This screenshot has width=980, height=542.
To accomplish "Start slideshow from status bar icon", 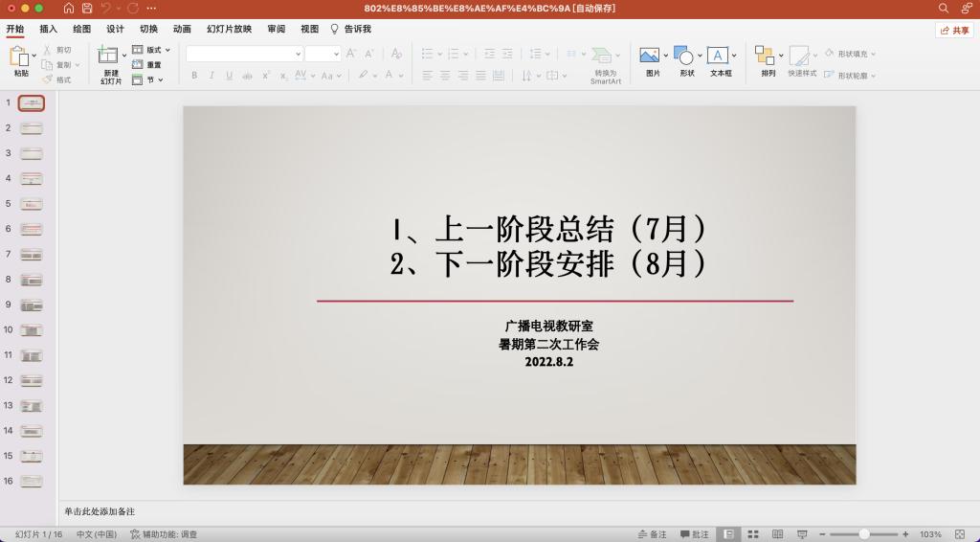I will click(802, 534).
